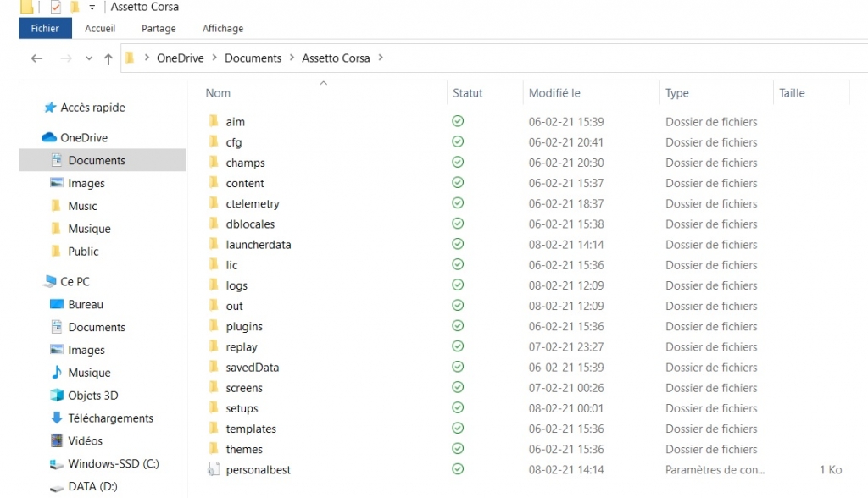
Task: Click the out folder icon
Action: pyautogui.click(x=214, y=305)
